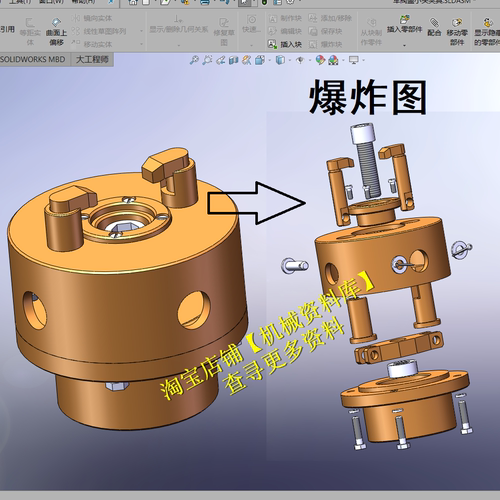Expand dropdown under 插入零部件
The height and width of the screenshot is (500, 500).
pos(404,45)
